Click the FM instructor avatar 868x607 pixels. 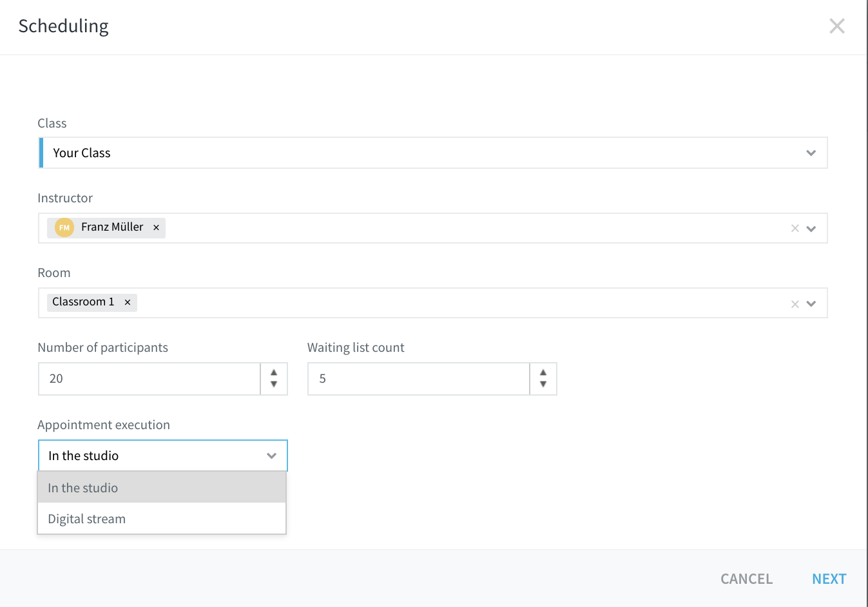tap(64, 227)
